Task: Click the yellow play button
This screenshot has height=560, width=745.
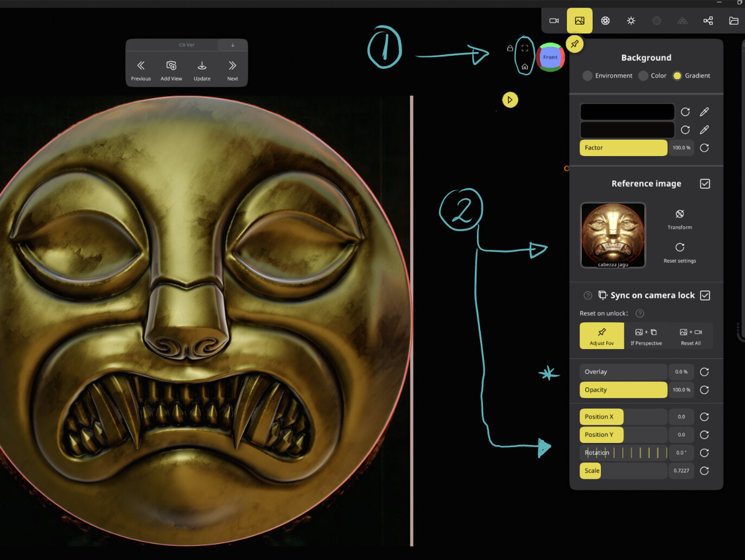Action: coord(510,100)
